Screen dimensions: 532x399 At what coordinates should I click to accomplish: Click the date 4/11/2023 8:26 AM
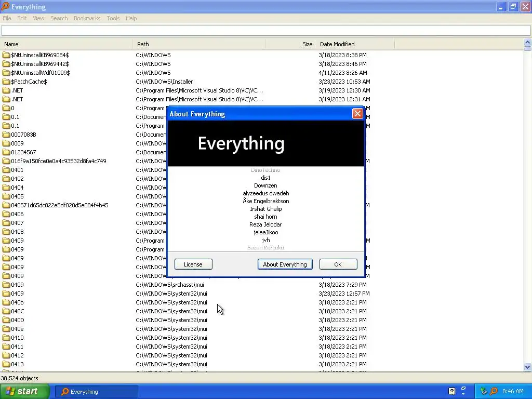pos(343,73)
